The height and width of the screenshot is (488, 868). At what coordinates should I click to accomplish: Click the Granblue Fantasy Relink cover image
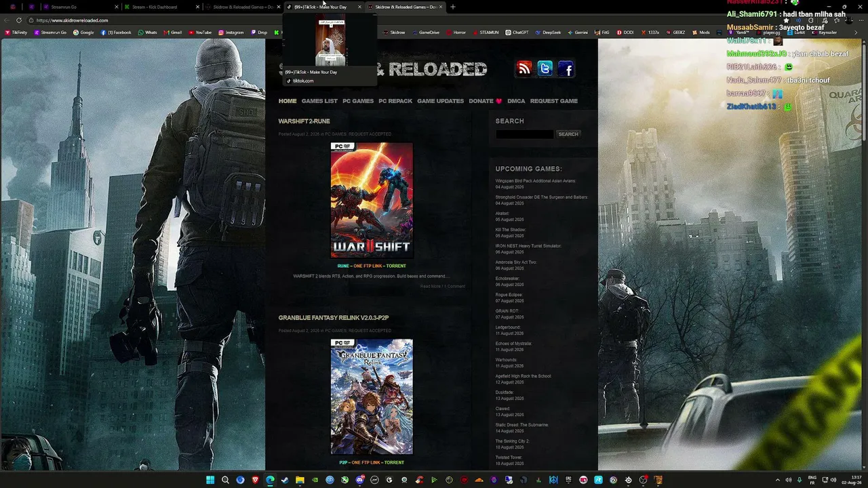coord(372,396)
